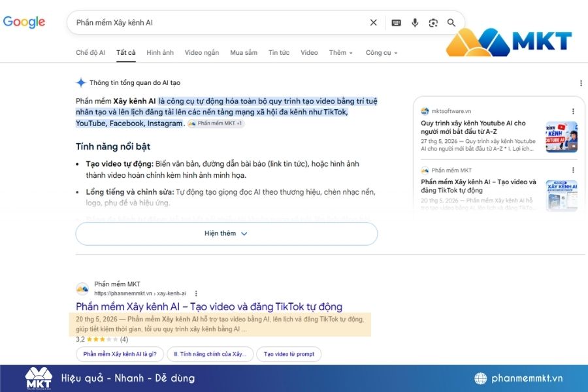Open sitelink Tạo video từ prompt

pyautogui.click(x=289, y=354)
